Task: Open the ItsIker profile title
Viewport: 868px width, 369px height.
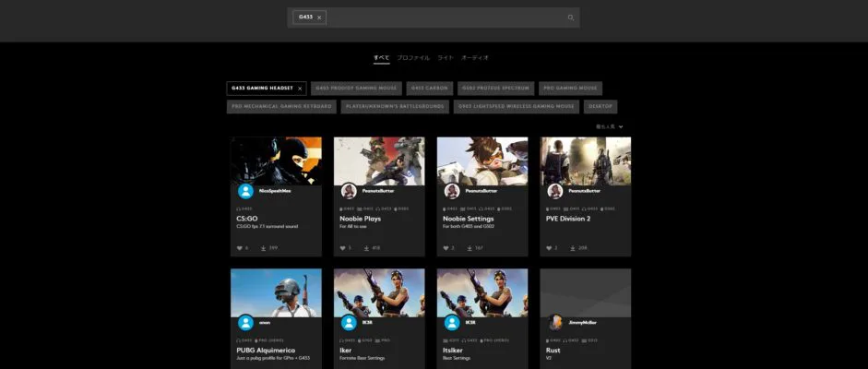Action: pos(454,351)
